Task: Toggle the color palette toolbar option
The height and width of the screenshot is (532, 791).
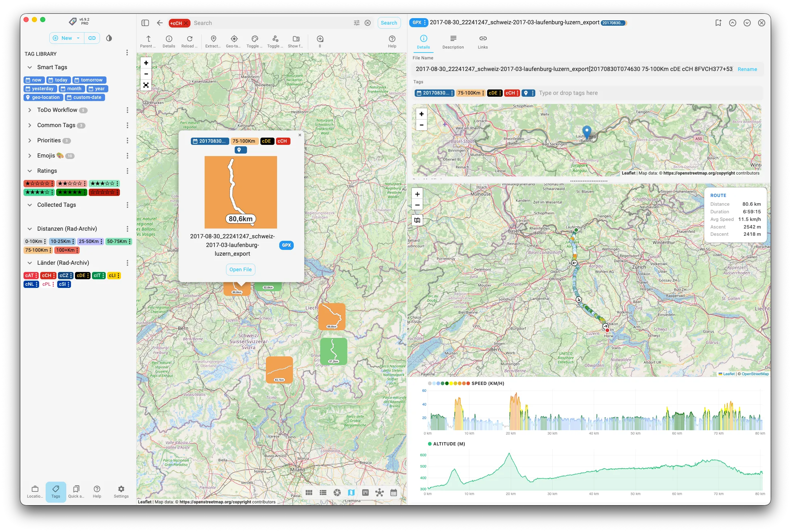Action: click(x=255, y=39)
